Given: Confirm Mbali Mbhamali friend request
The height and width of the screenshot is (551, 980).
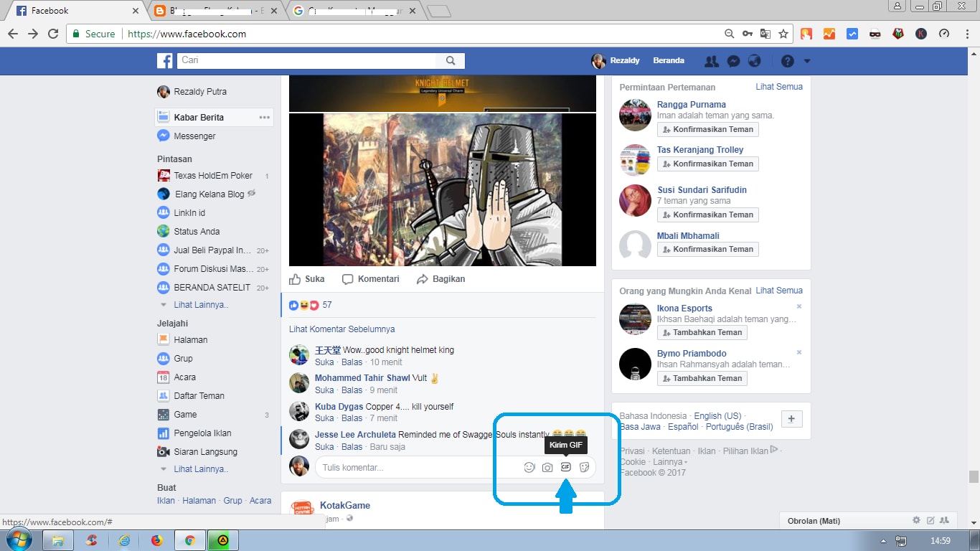Looking at the screenshot, I should 708,250.
